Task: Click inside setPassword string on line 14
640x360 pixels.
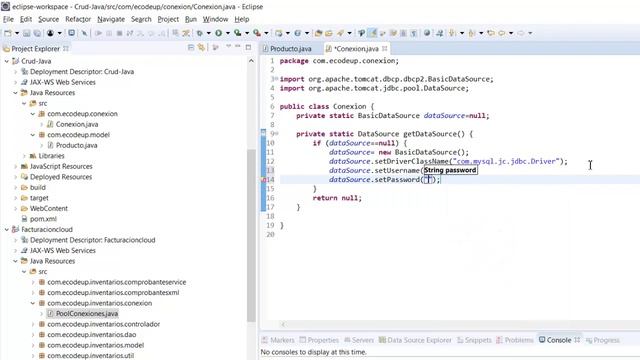Action: click(x=429, y=180)
